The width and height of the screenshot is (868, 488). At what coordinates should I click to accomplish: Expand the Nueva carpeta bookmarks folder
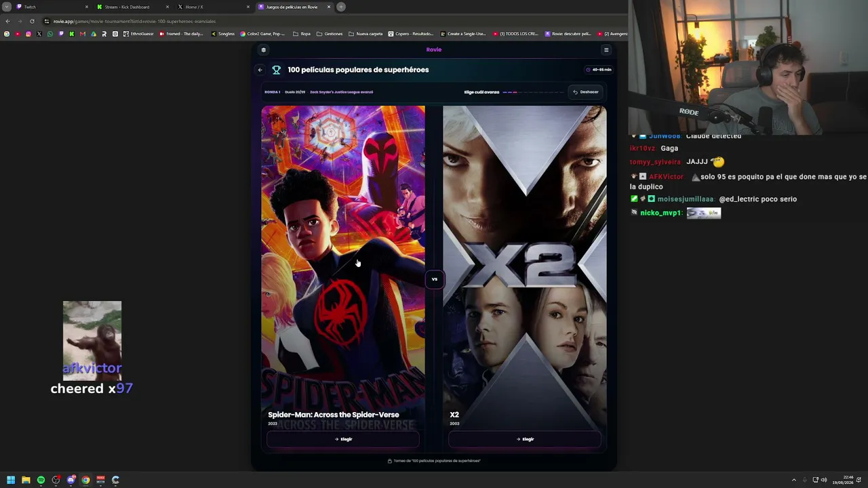coord(366,34)
